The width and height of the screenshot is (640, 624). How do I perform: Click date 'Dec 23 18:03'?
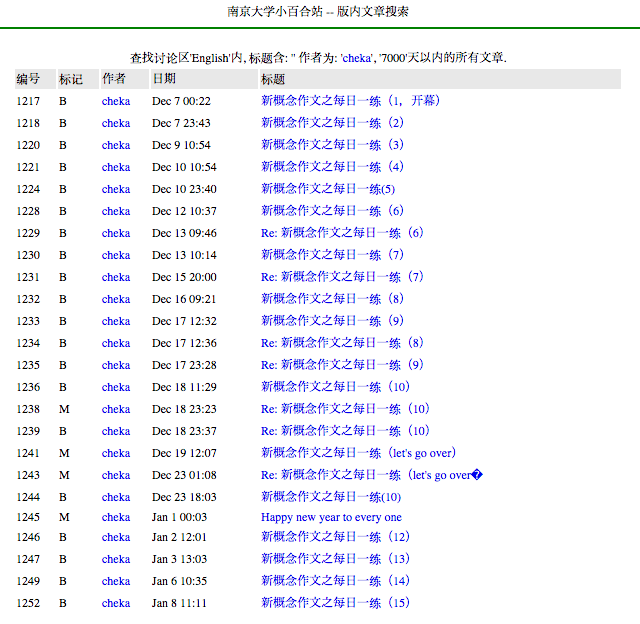184,497
